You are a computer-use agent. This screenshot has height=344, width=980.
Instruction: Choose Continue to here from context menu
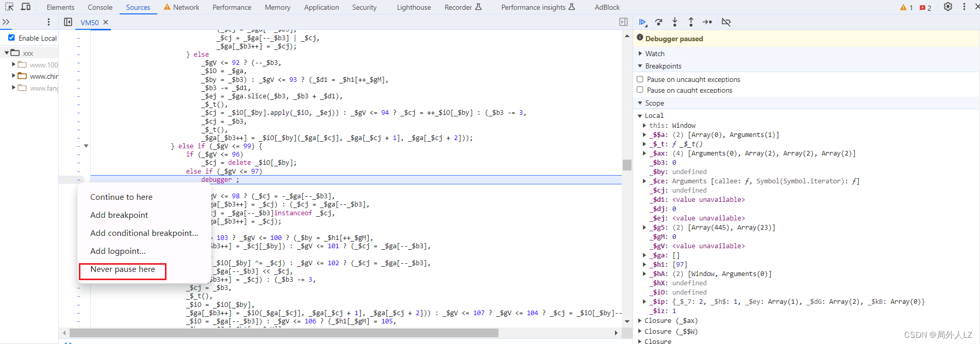click(x=121, y=197)
